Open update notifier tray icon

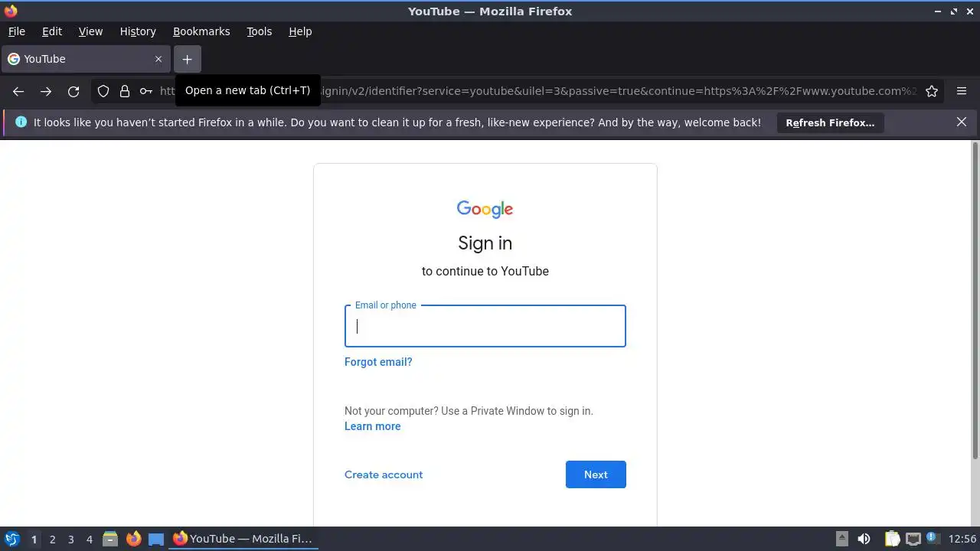coord(933,539)
